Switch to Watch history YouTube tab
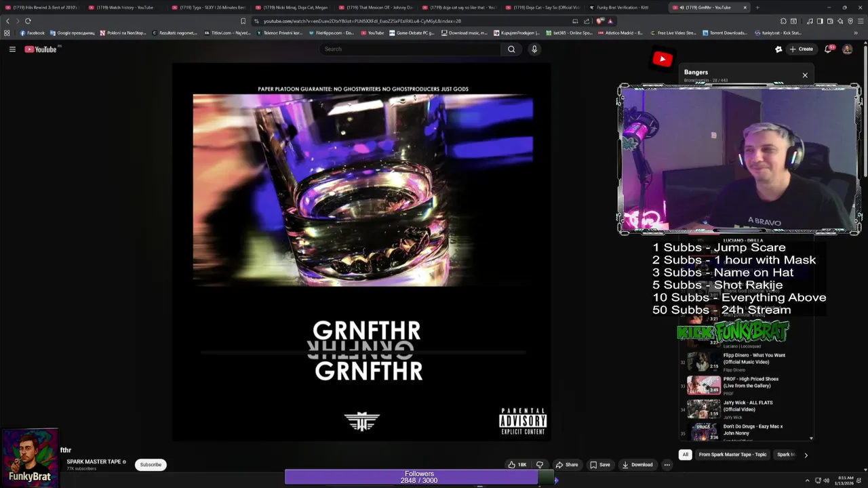This screenshot has width=868, height=488. click(x=125, y=7)
